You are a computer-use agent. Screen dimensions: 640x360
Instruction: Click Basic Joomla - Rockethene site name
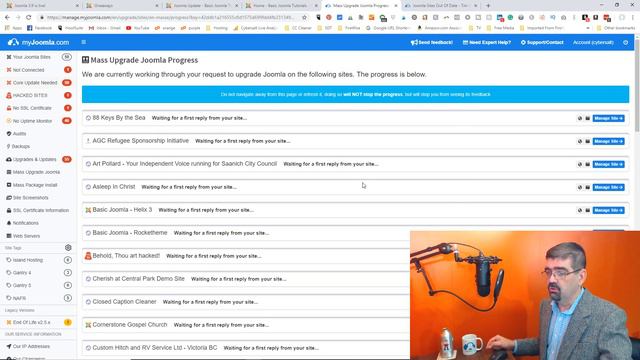point(130,233)
